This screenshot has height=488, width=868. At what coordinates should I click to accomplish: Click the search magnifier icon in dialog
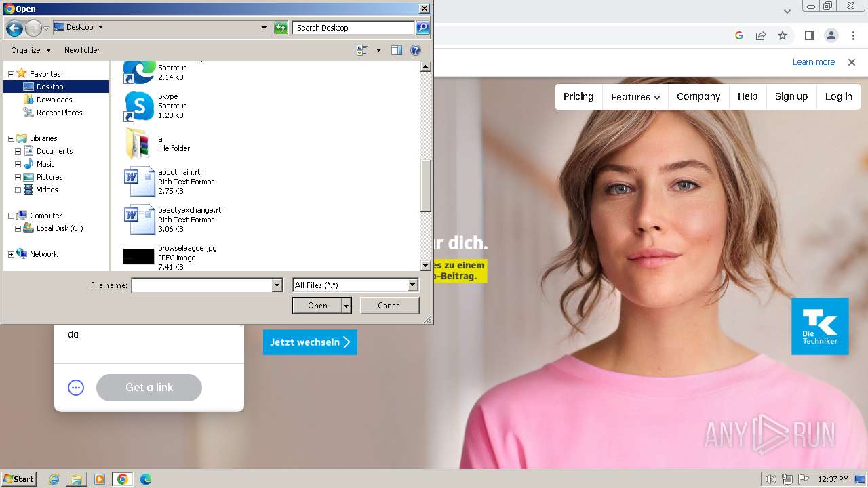422,28
